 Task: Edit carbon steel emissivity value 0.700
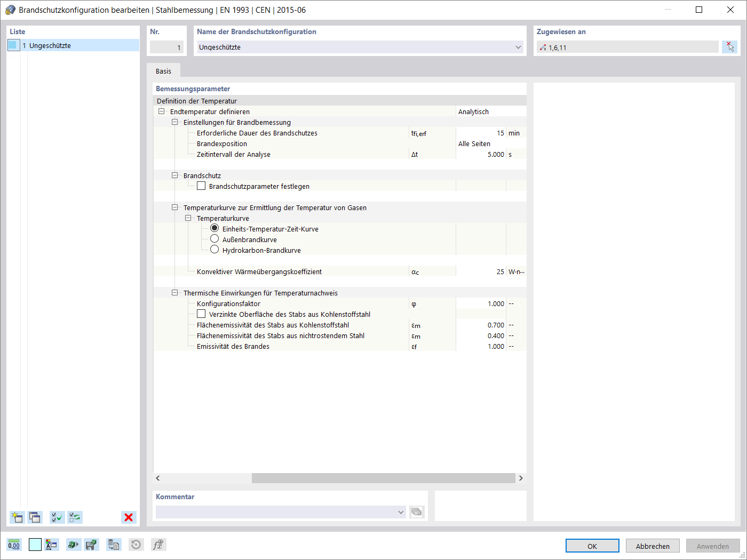click(x=481, y=325)
